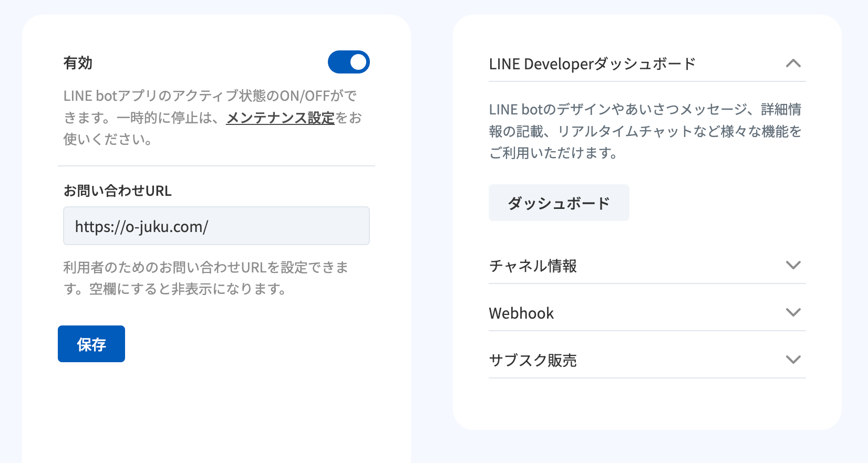This screenshot has height=463, width=868.
Task: Expand チャネル情報 with its down chevron
Action: (793, 265)
